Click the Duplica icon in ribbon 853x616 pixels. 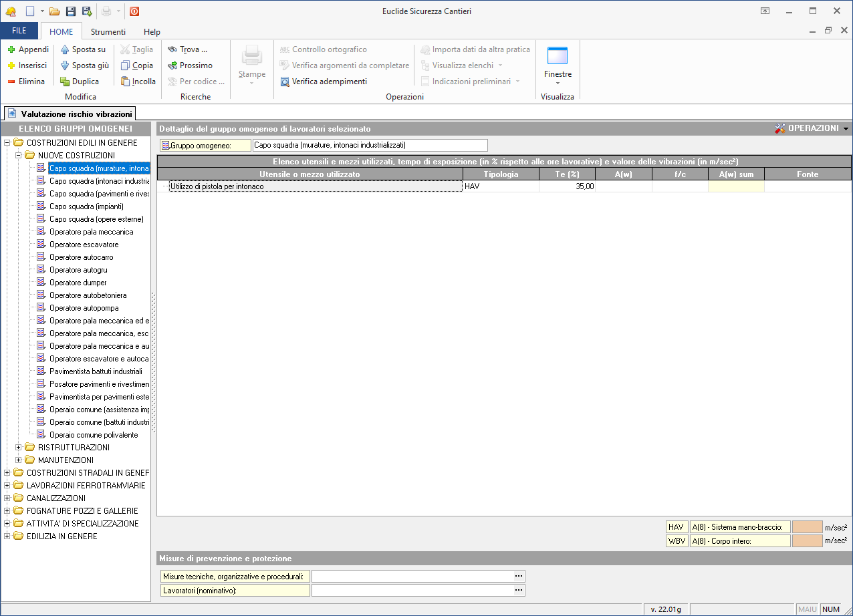[65, 82]
